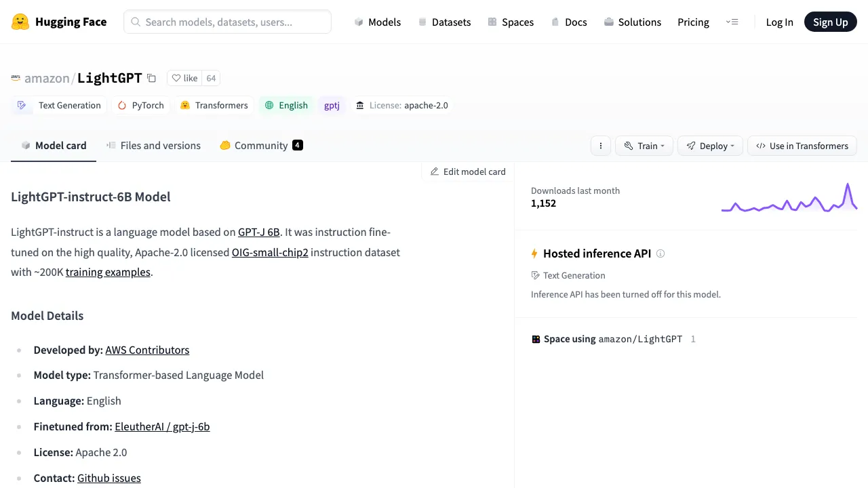Open Spaces in top navigation

tap(511, 22)
